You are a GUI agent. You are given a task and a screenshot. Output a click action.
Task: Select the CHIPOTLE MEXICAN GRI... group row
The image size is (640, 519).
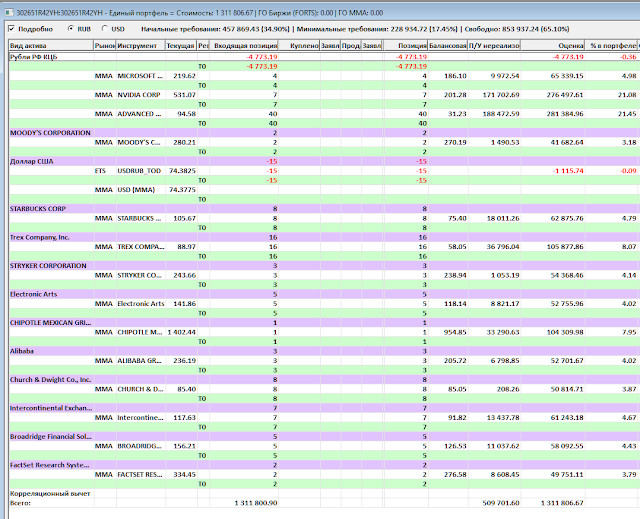pyautogui.click(x=322, y=322)
